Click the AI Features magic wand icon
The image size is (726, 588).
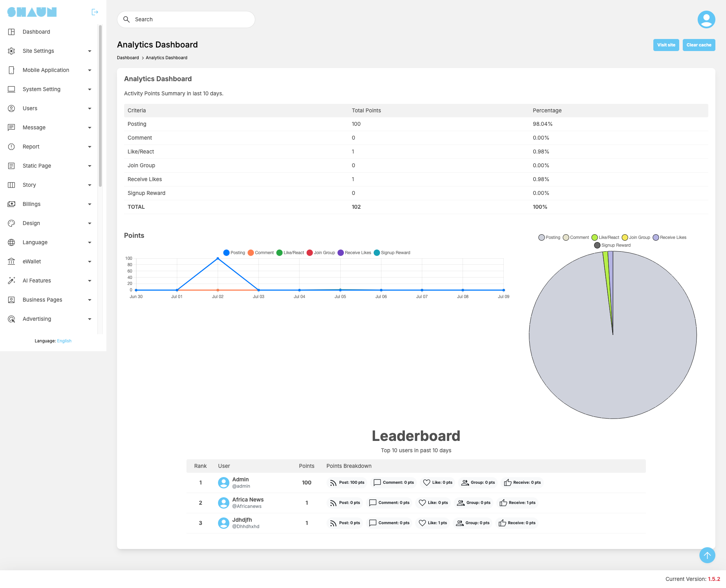click(x=11, y=281)
